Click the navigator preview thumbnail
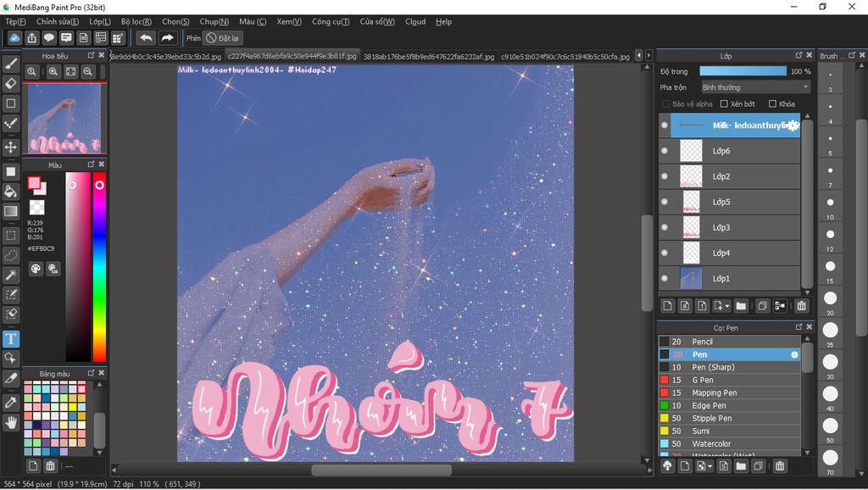 pyautogui.click(x=64, y=118)
